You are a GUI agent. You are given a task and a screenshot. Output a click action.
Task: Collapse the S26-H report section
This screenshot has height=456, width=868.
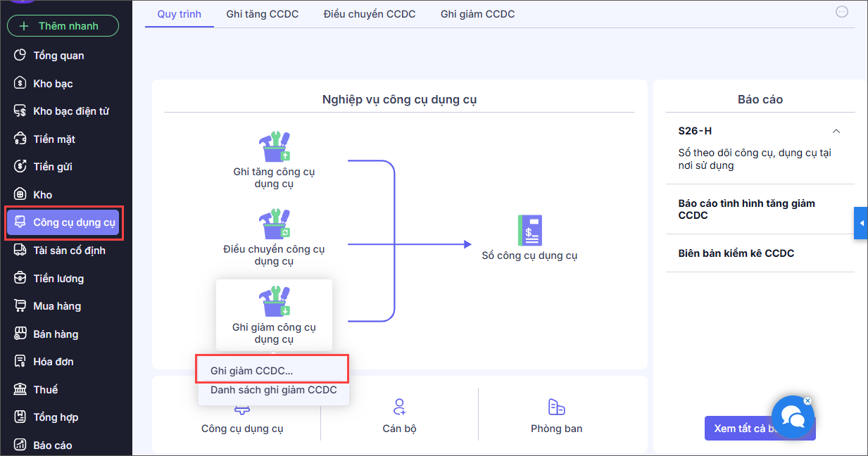pos(836,131)
